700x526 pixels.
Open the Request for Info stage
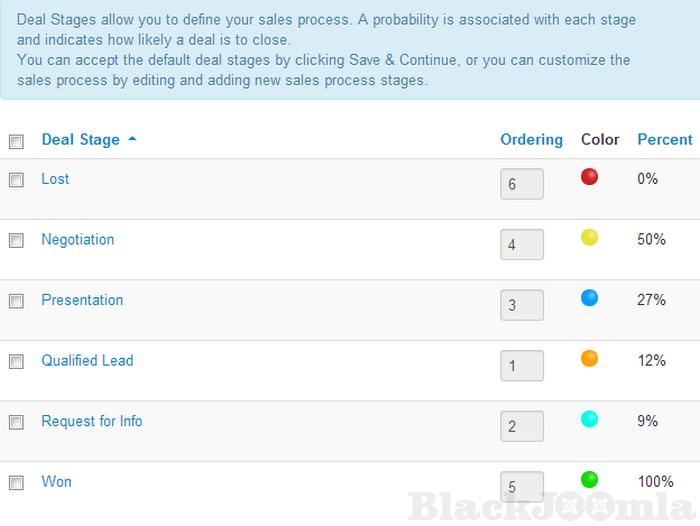click(x=92, y=421)
